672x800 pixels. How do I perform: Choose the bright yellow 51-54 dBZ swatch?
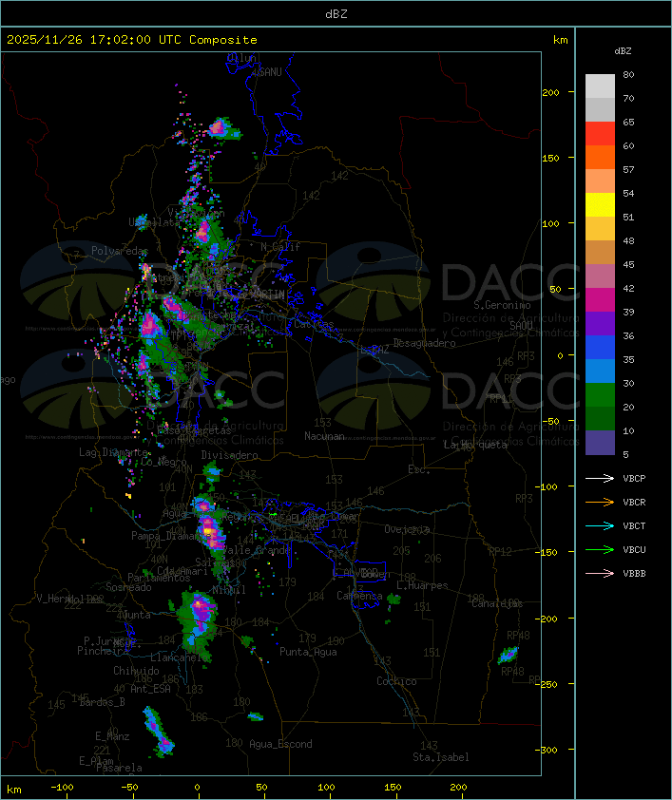pos(600,204)
